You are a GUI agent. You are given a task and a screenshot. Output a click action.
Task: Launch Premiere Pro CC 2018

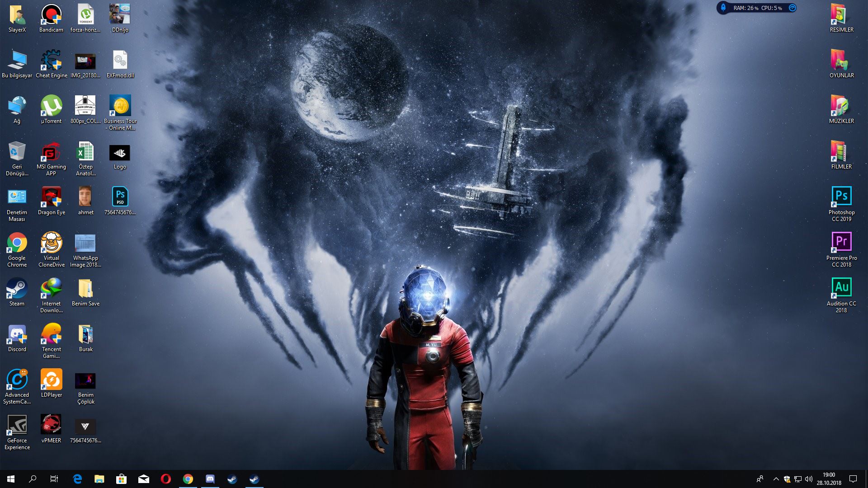tap(841, 249)
